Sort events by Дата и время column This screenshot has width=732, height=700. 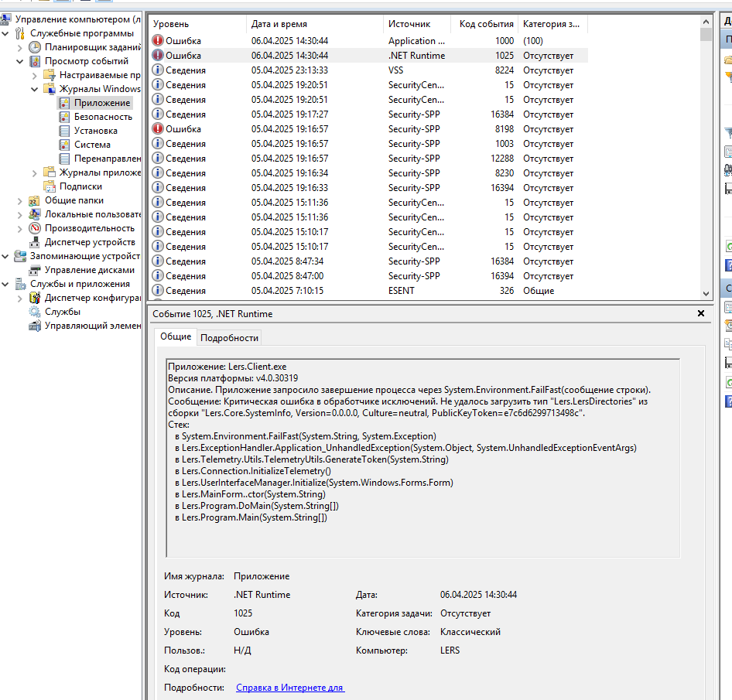point(315,24)
